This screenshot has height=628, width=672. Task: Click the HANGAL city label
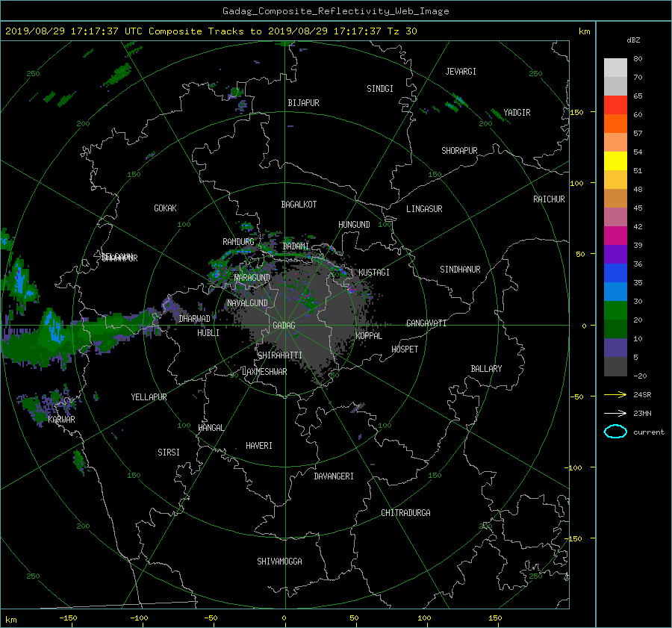pos(211,428)
